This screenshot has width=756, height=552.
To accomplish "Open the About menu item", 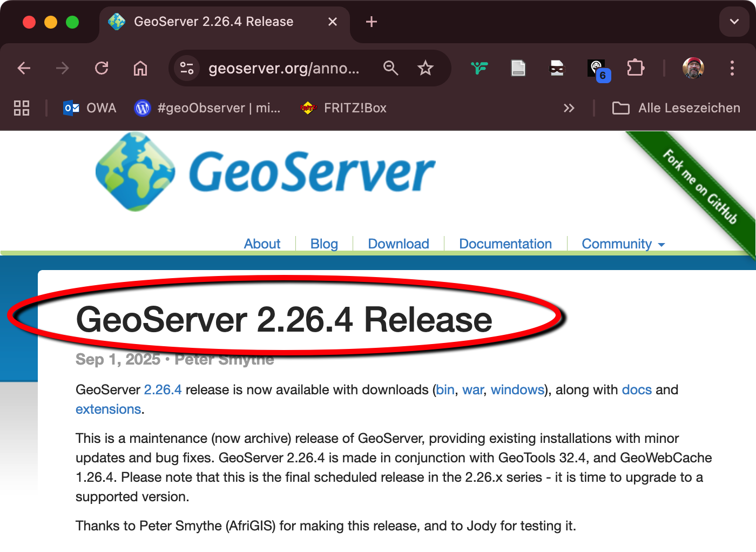I will click(x=262, y=244).
